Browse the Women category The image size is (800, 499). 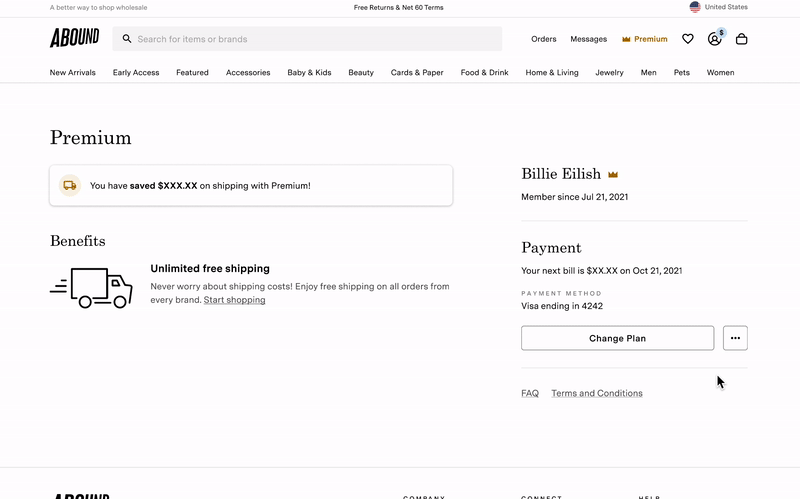point(720,72)
